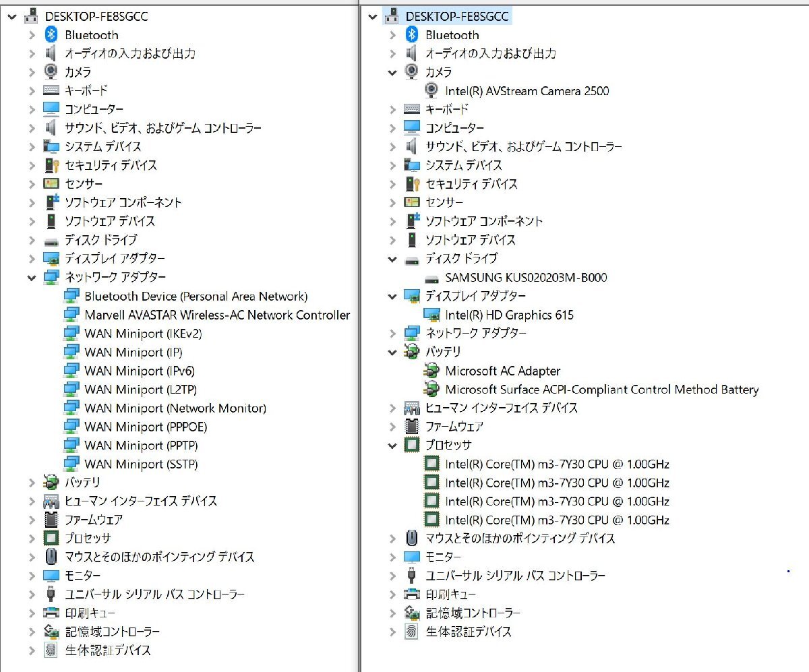Click computer icon beside left DESKTOP-FE8SGCC
809x672 pixels.
point(32,16)
